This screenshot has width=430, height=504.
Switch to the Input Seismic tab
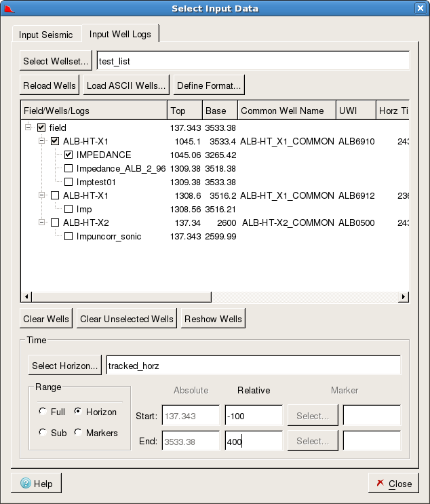coord(46,35)
